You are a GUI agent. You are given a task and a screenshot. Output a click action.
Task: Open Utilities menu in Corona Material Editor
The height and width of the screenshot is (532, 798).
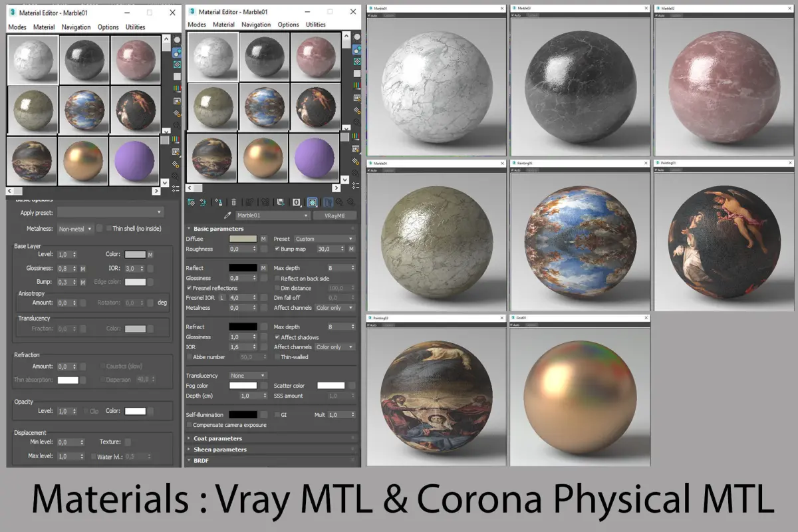point(136,27)
